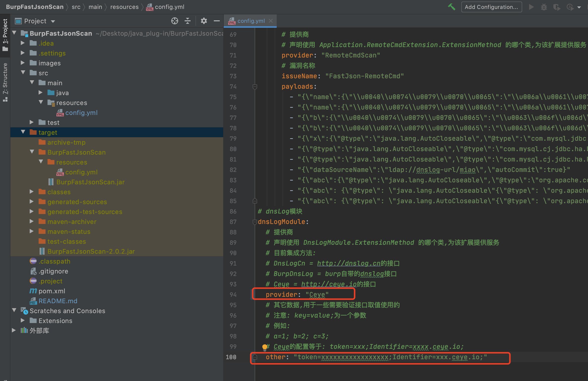This screenshot has width=588, height=381.
Task: Toggle the fold marker at payloads line 74
Action: [x=255, y=87]
